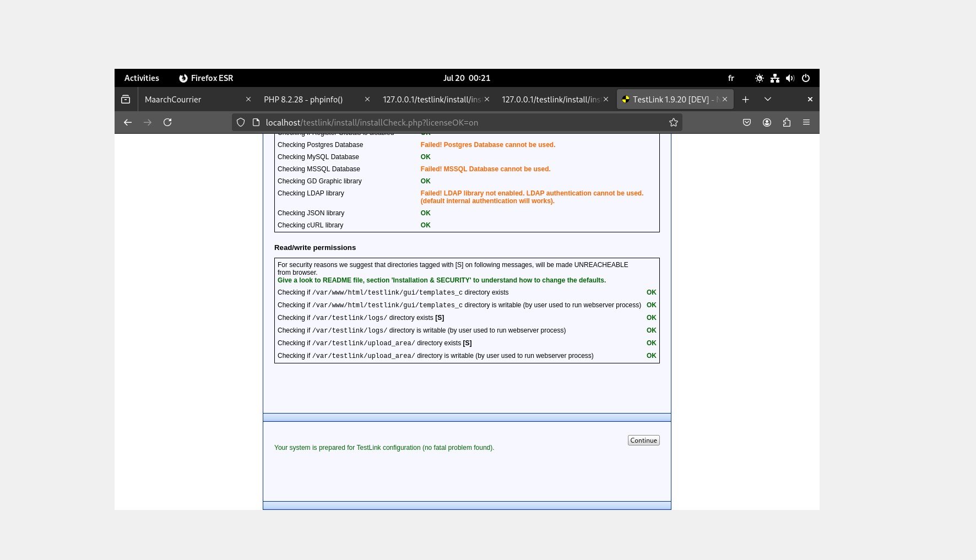Viewport: 976px width, 560px height.
Task: Open the recent browsing tab history icon
Action: click(x=126, y=99)
